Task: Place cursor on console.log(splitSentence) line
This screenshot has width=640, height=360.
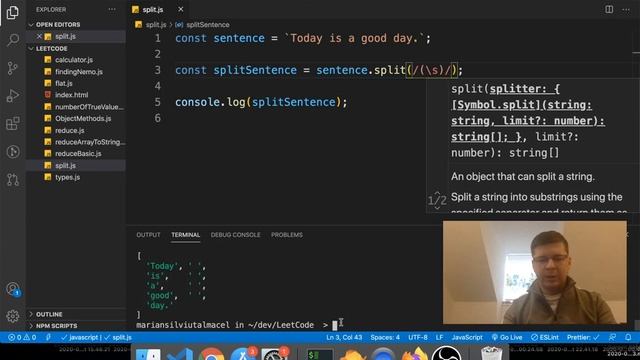Action: pos(261,102)
